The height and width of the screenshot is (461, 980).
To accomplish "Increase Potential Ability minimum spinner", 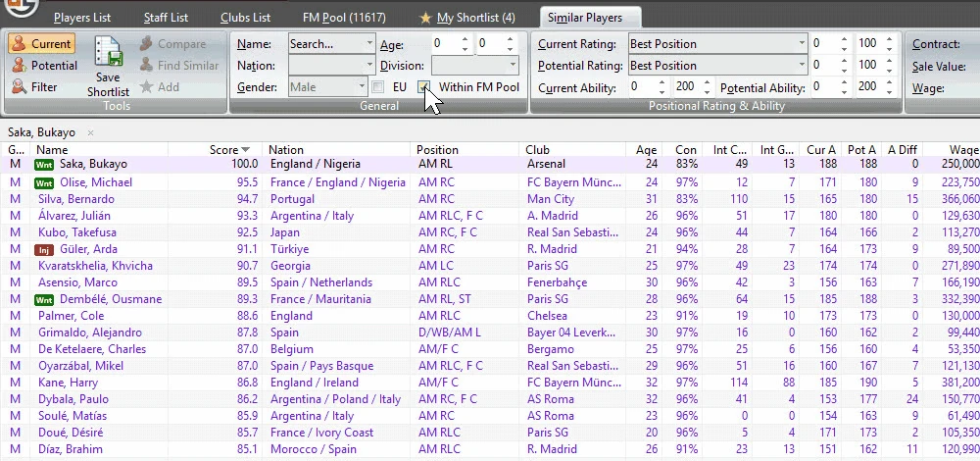I will [x=845, y=83].
